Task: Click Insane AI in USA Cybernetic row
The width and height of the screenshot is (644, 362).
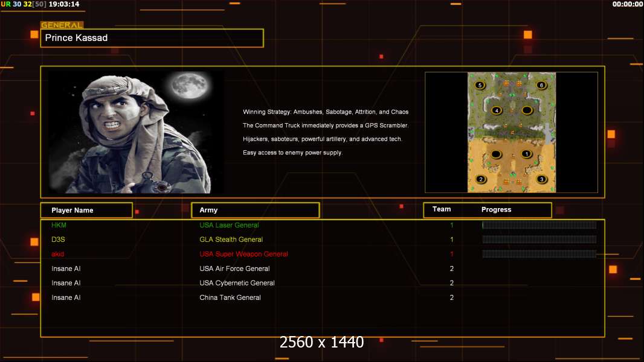Action: (66, 283)
